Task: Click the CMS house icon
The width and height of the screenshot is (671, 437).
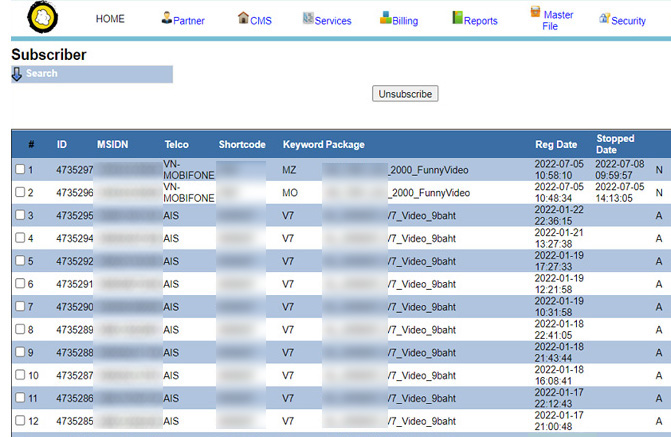Action: coord(243,18)
